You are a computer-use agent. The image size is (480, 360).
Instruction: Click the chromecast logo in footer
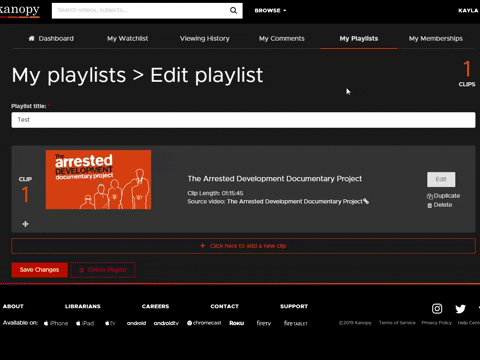pyautogui.click(x=204, y=323)
